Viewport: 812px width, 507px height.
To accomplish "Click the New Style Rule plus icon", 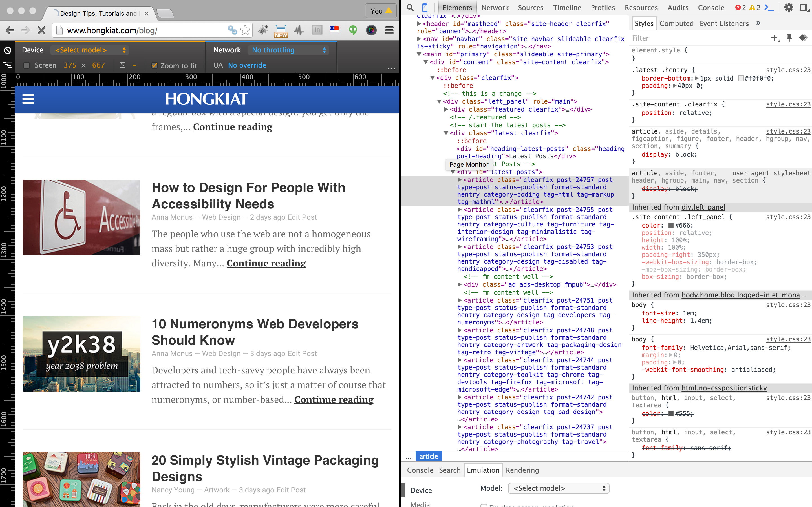I will coord(775,38).
